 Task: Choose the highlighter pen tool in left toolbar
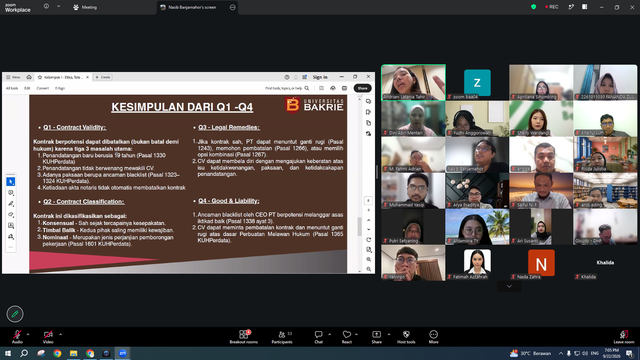(x=11, y=204)
